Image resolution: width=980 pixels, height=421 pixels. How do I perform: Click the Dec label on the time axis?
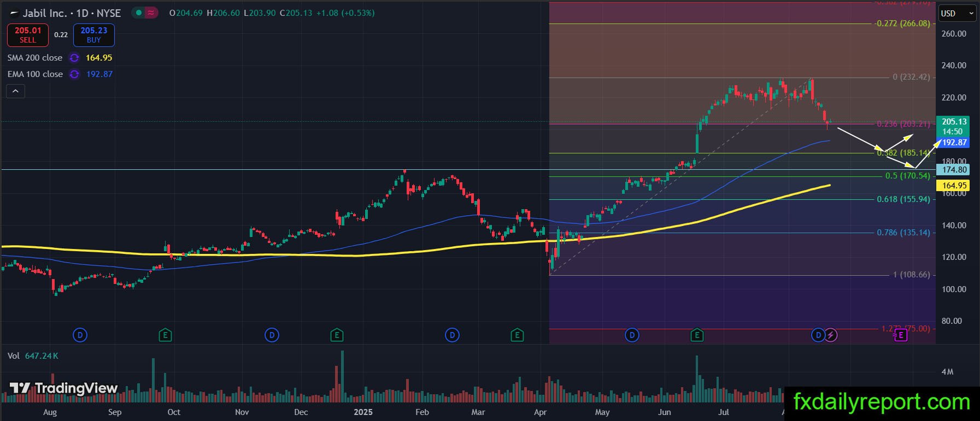click(x=301, y=412)
